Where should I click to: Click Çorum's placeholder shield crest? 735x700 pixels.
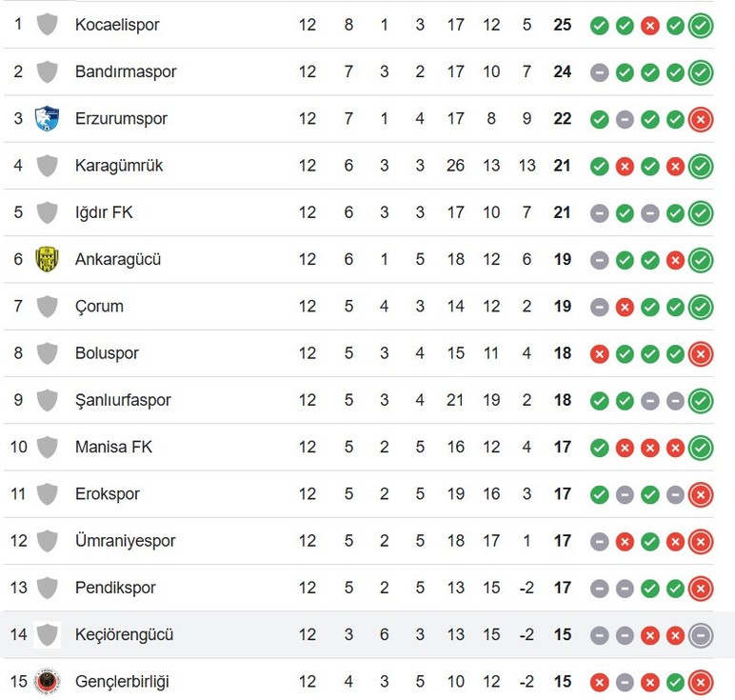(x=47, y=306)
